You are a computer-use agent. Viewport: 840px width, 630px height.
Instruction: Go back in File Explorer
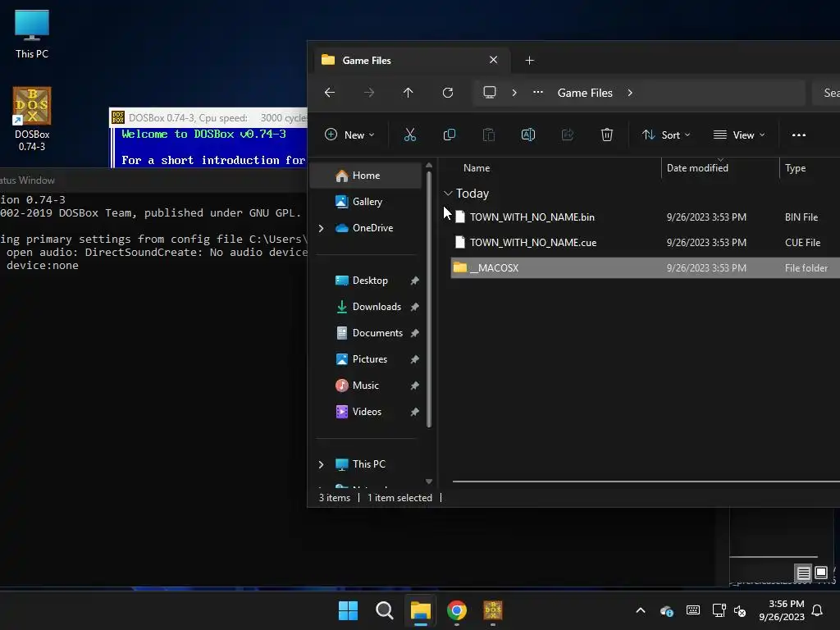tap(330, 93)
